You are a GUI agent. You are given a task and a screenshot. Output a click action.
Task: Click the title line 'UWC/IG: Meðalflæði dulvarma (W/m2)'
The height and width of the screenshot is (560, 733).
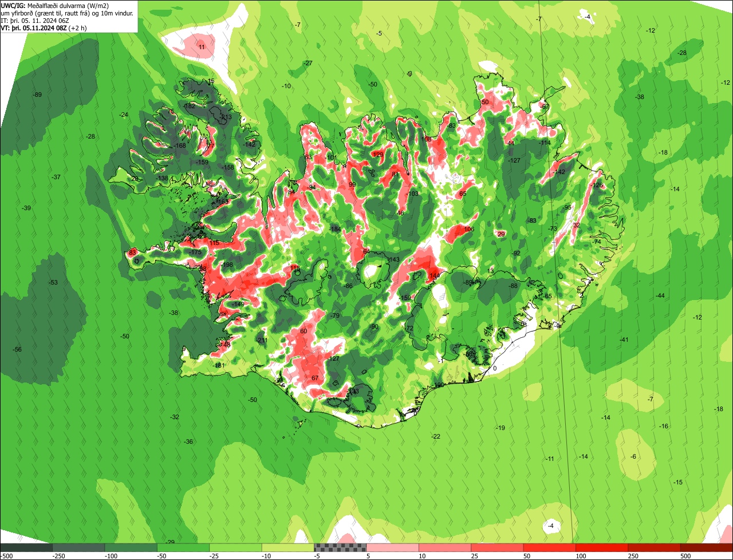click(x=55, y=5)
